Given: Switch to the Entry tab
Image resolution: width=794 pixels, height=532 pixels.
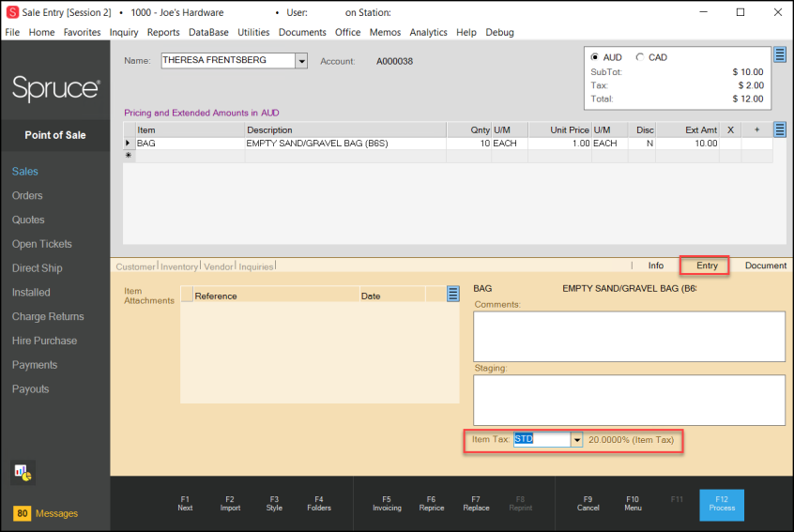Looking at the screenshot, I should [x=707, y=266].
